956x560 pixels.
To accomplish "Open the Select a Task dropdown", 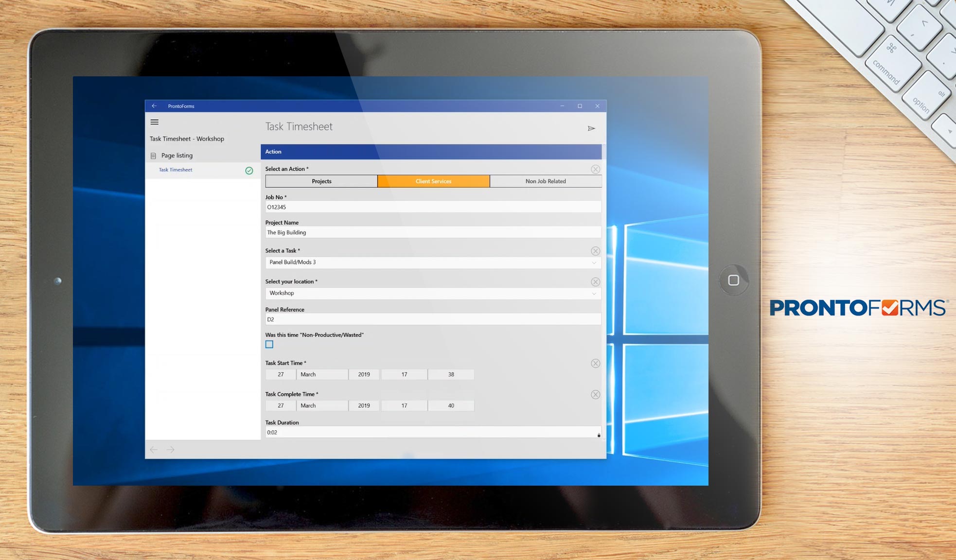I will pyautogui.click(x=594, y=262).
